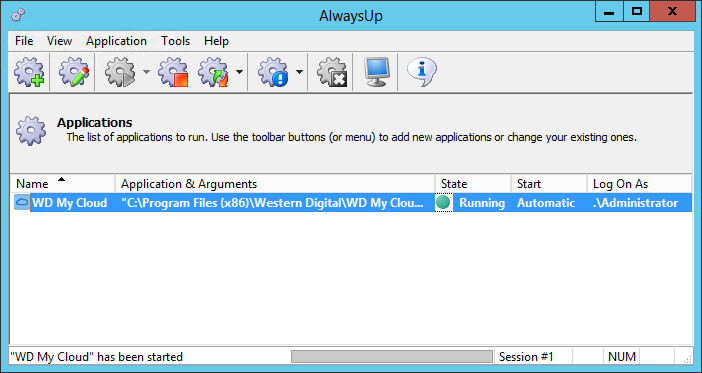Click the Edit Application pencil icon

click(x=74, y=72)
